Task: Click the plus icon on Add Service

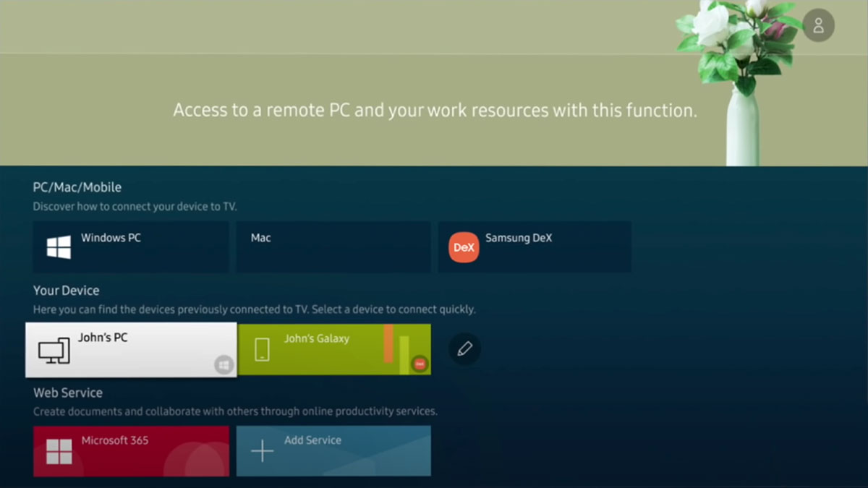Action: tap(262, 451)
